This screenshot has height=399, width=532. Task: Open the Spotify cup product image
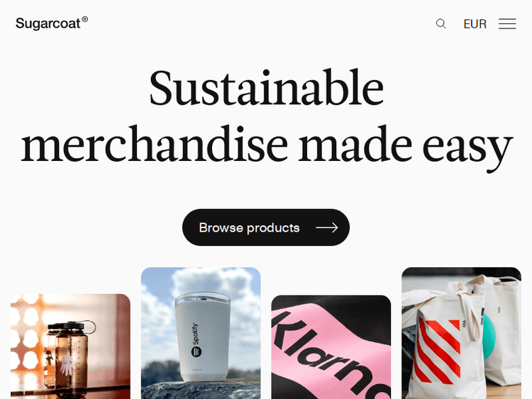click(x=201, y=333)
